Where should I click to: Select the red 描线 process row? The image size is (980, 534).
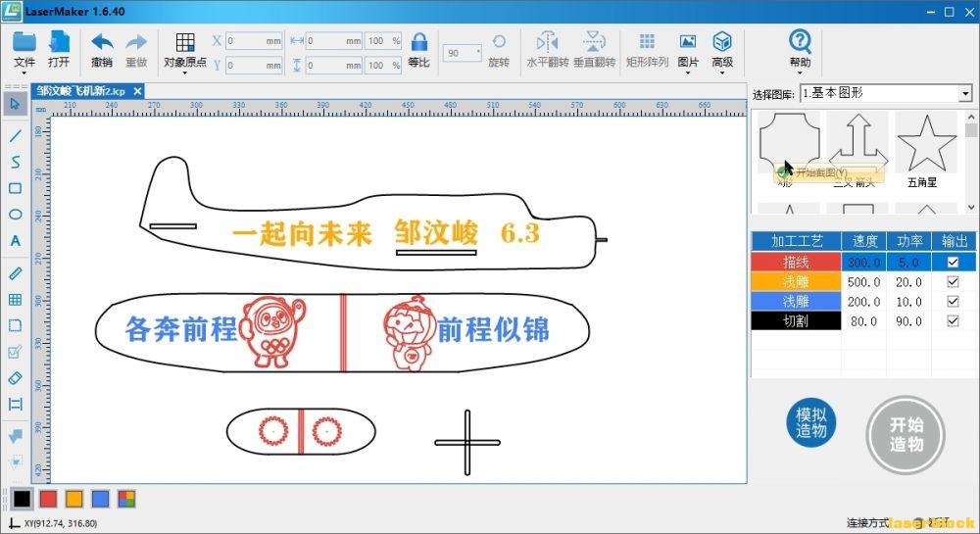pyautogui.click(x=863, y=263)
